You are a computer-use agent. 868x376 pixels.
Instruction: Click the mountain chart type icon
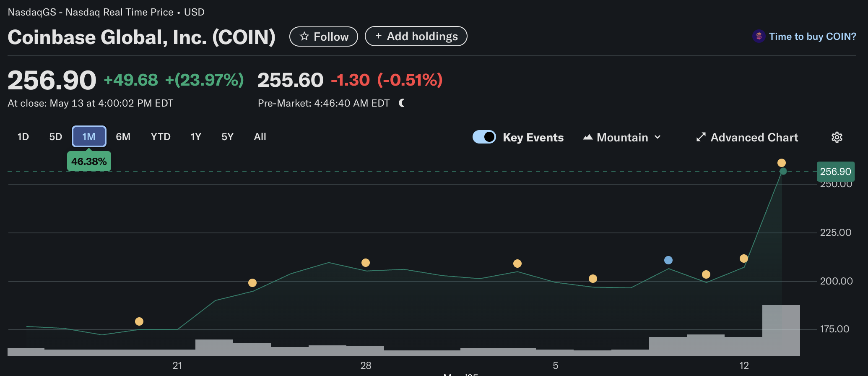tap(587, 137)
